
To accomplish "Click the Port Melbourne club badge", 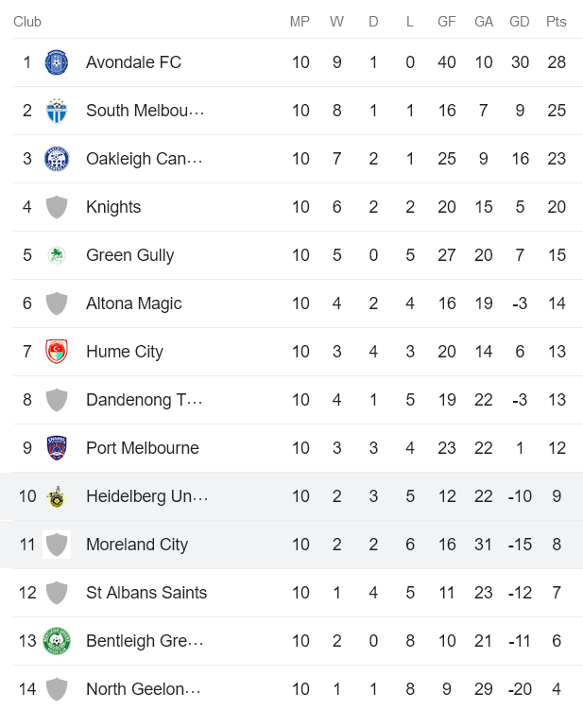I will [x=57, y=448].
